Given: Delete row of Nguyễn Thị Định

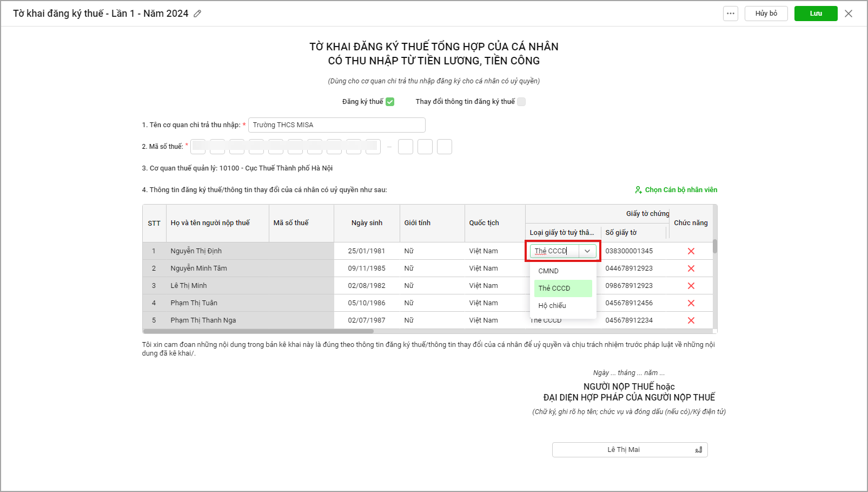Looking at the screenshot, I should (691, 251).
